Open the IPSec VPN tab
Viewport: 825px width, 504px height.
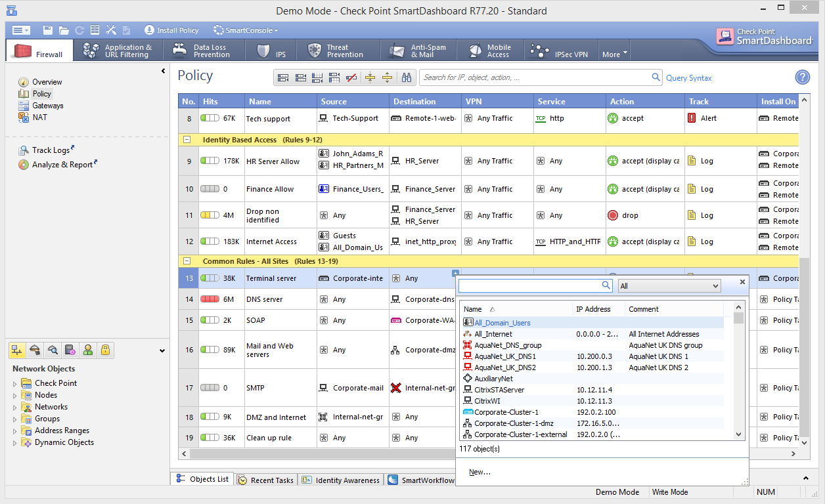(560, 51)
